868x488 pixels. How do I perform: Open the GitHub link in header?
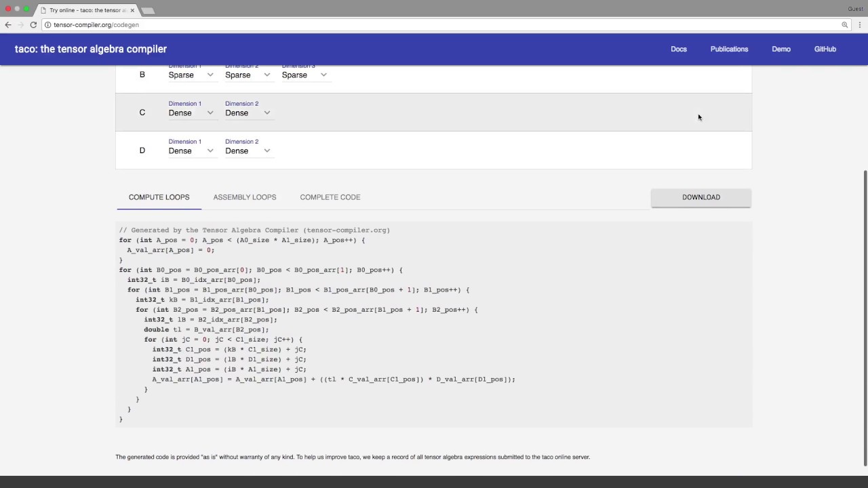[825, 49]
